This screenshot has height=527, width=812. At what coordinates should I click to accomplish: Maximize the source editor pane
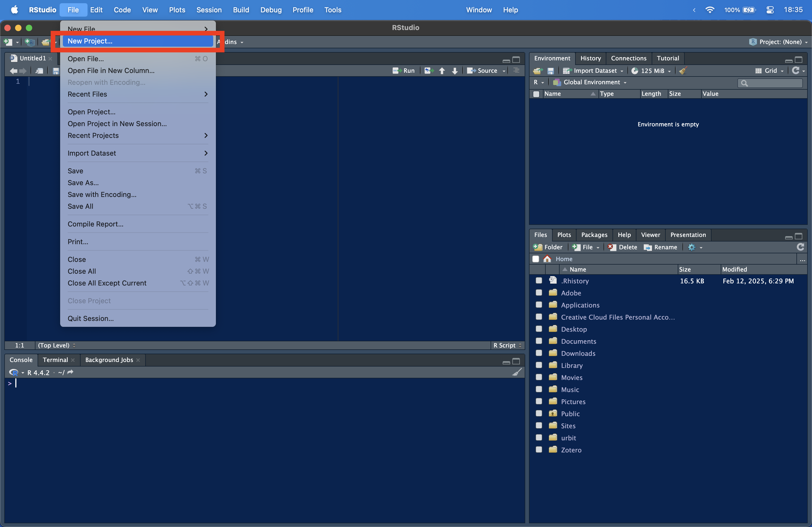click(516, 60)
